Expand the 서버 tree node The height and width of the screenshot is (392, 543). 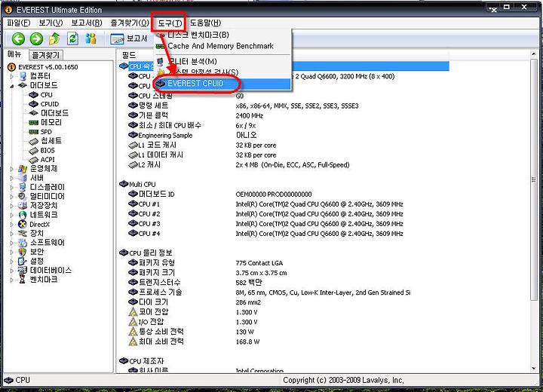(12, 178)
